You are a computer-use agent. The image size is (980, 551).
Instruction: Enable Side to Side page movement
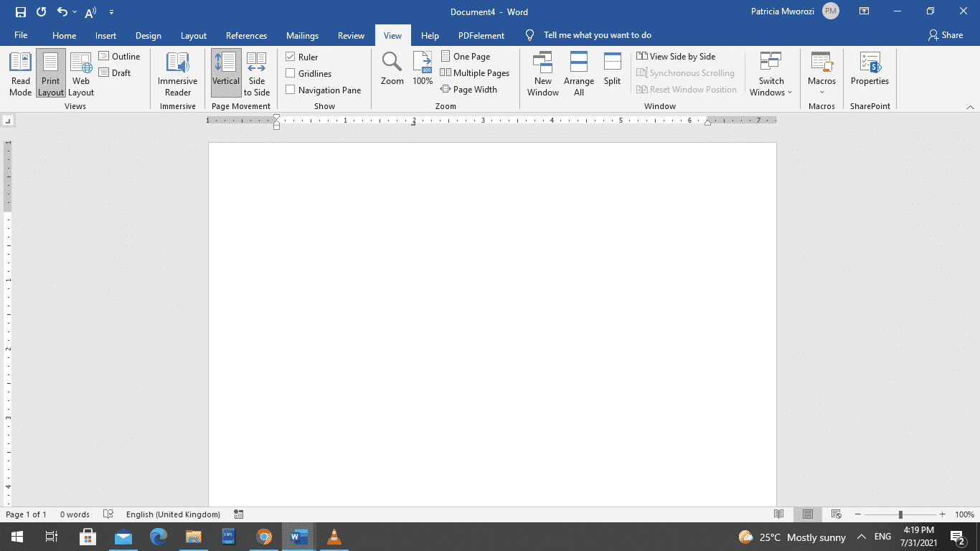(x=257, y=72)
